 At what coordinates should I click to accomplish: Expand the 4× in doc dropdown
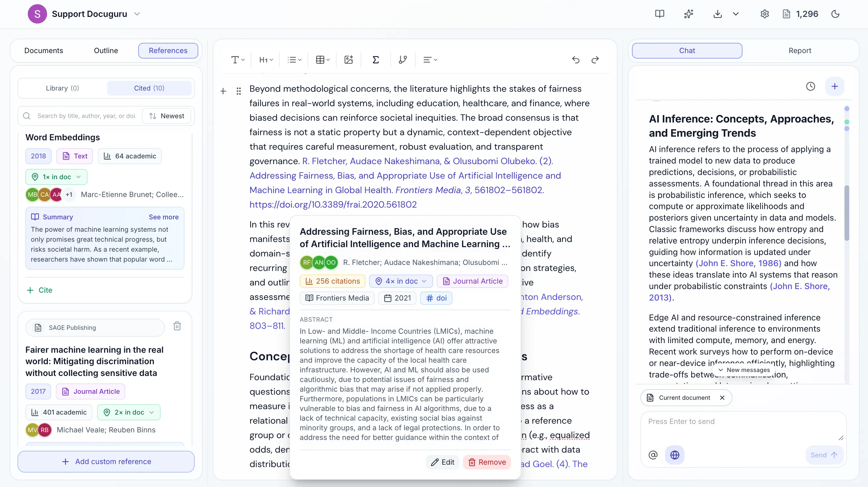[400, 281]
